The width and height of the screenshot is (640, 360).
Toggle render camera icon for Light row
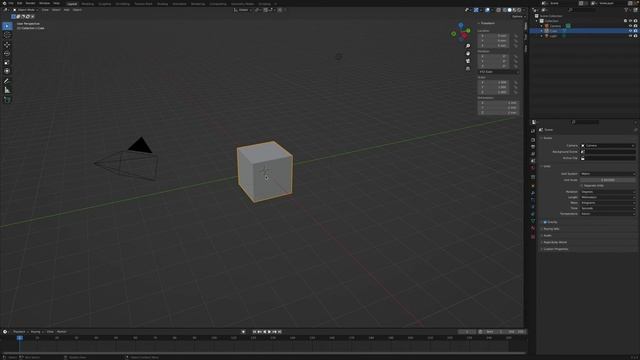point(636,36)
